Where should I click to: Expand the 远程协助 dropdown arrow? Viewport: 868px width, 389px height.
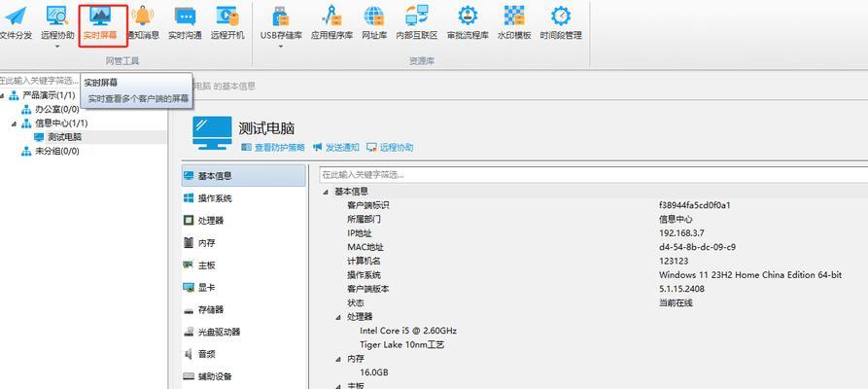57,47
